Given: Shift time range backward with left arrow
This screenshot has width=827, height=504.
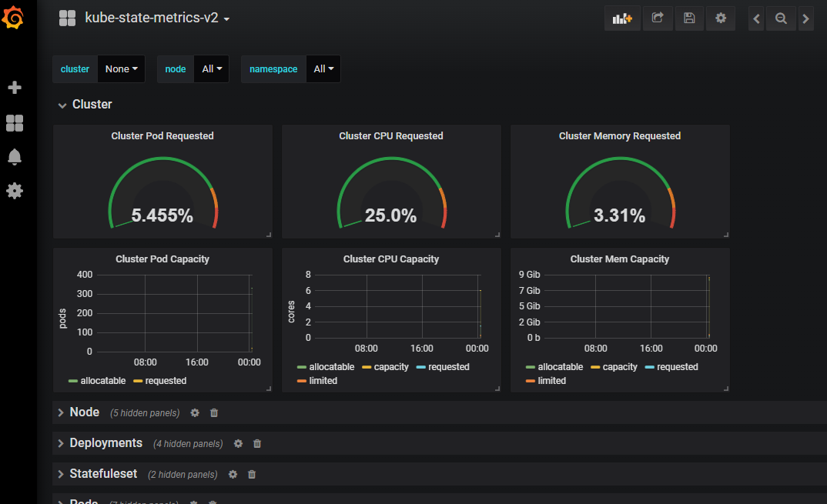Looking at the screenshot, I should (757, 18).
